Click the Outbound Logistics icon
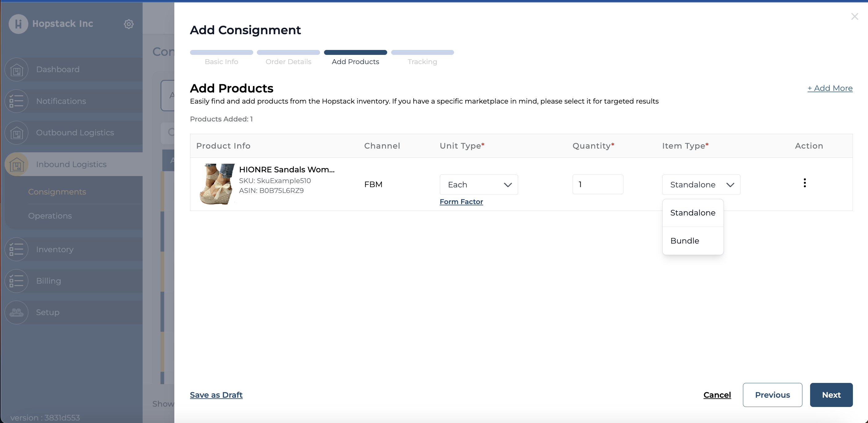The image size is (868, 423). pos(17,133)
